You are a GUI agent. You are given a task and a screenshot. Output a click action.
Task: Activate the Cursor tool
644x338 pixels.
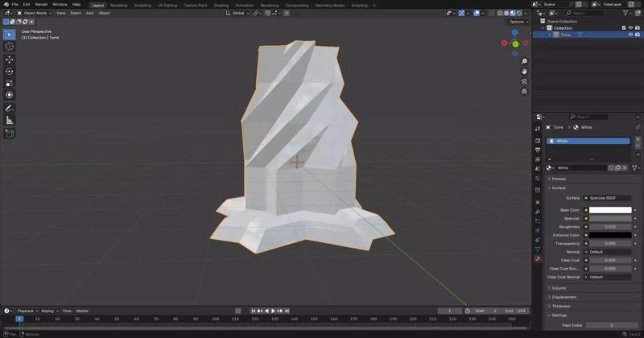10,47
